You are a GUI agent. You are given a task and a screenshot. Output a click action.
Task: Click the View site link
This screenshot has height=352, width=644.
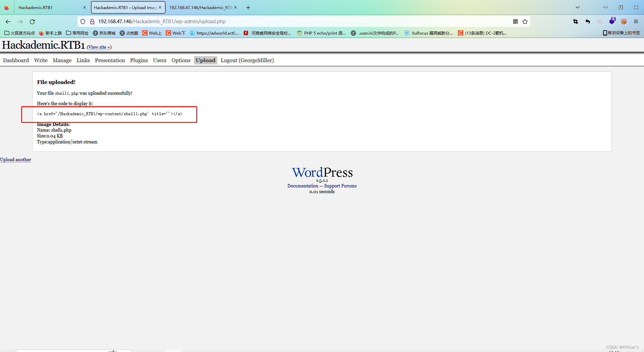pos(99,47)
